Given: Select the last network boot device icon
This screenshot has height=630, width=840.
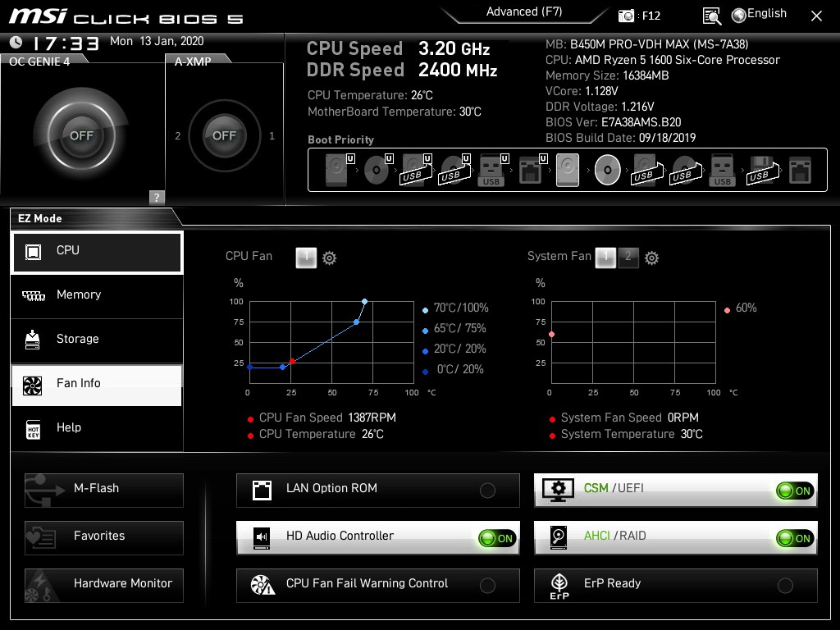Looking at the screenshot, I should tap(800, 170).
